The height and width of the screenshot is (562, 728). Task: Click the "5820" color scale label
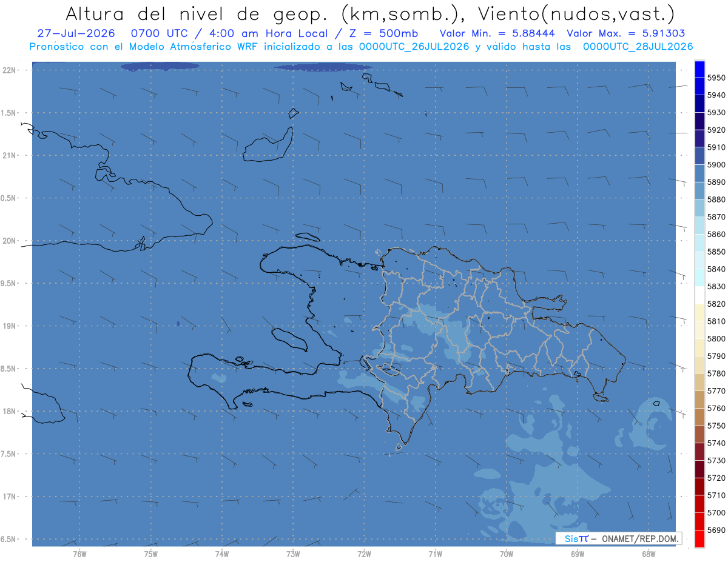tap(716, 304)
